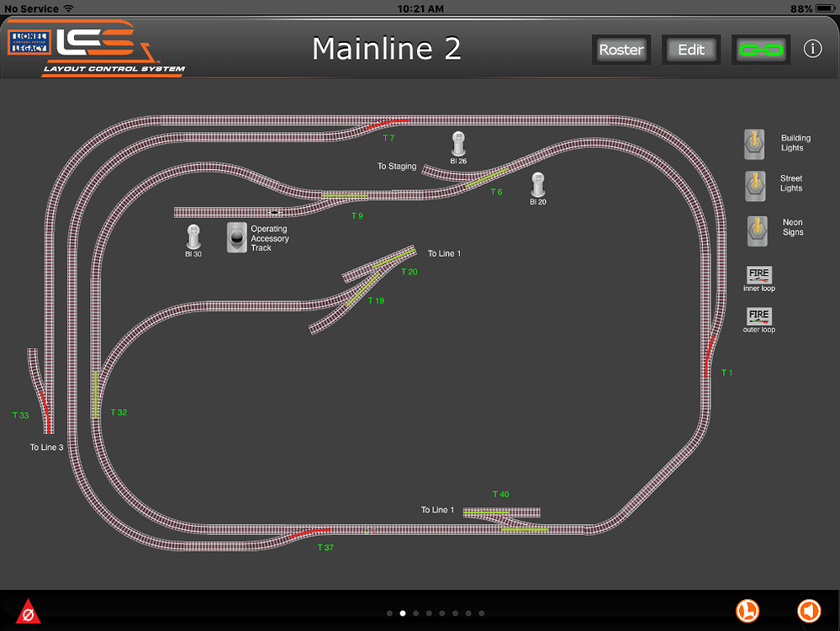Tap the red emergency halt triangle
This screenshot has width=840, height=631.
29,612
